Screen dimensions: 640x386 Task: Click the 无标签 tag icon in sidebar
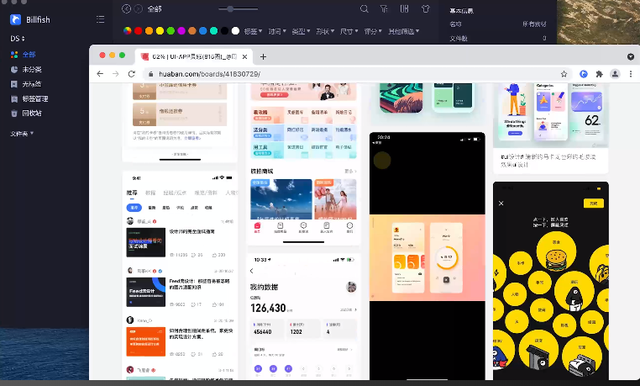[x=14, y=84]
